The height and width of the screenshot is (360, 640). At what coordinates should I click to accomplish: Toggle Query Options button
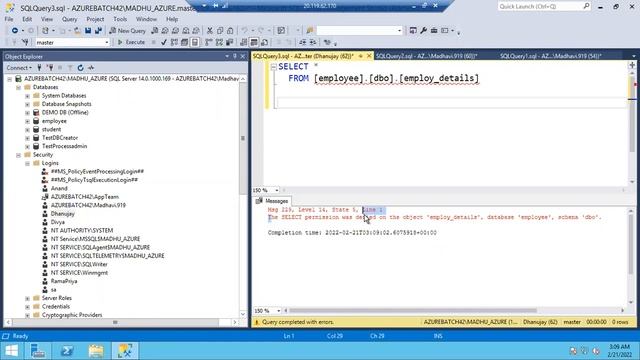tap(185, 42)
